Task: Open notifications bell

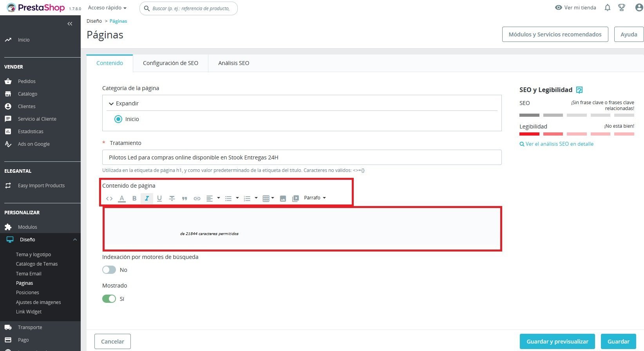Action: 608,7
